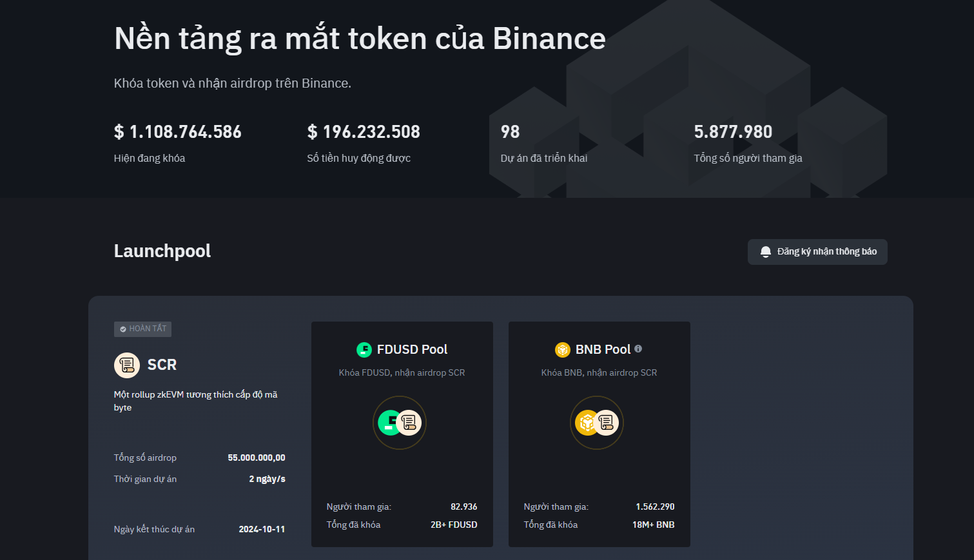Viewport: 974px width, 560px height.
Task: Open the FDUSD Pool title
Action: [412, 349]
